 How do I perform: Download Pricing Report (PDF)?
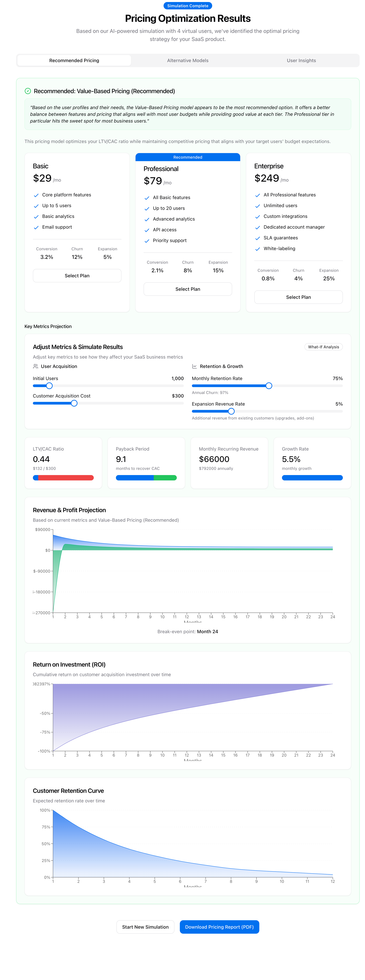pyautogui.click(x=219, y=927)
